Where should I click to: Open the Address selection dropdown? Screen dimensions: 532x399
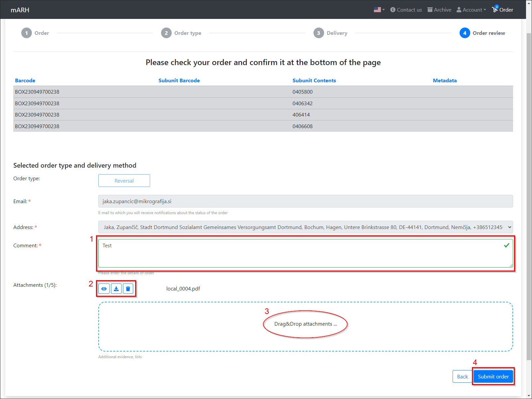tap(305, 227)
